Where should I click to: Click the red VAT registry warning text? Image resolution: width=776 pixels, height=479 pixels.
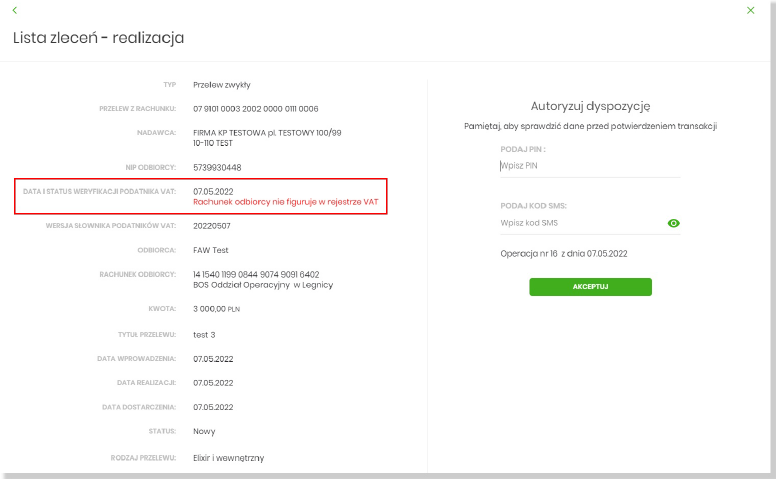click(x=285, y=202)
